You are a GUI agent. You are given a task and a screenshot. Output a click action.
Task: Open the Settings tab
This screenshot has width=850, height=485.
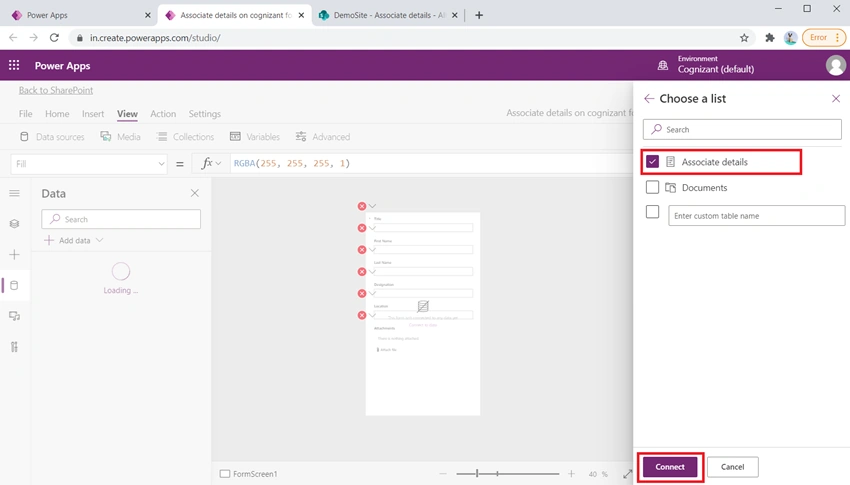point(204,114)
